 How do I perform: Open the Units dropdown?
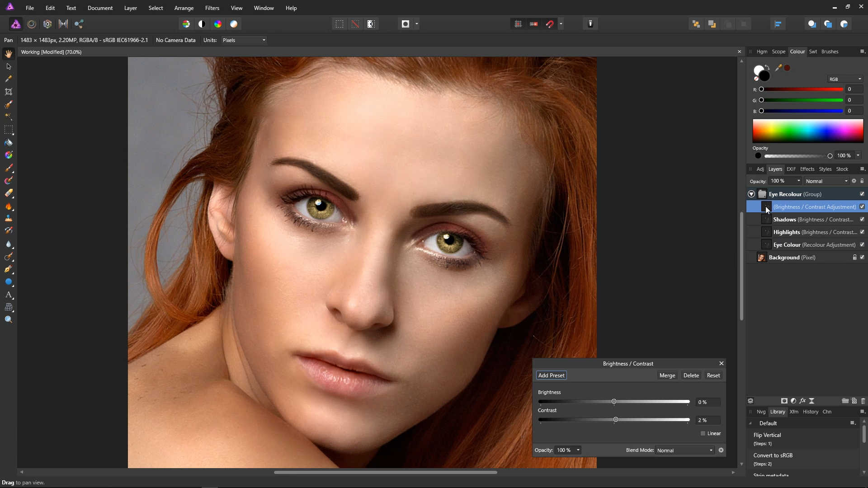(244, 40)
